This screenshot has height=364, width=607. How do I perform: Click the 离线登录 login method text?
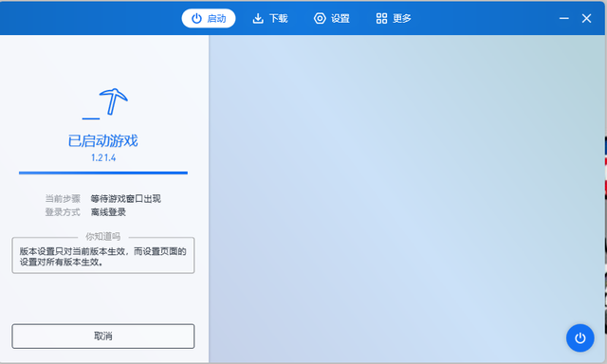point(108,212)
